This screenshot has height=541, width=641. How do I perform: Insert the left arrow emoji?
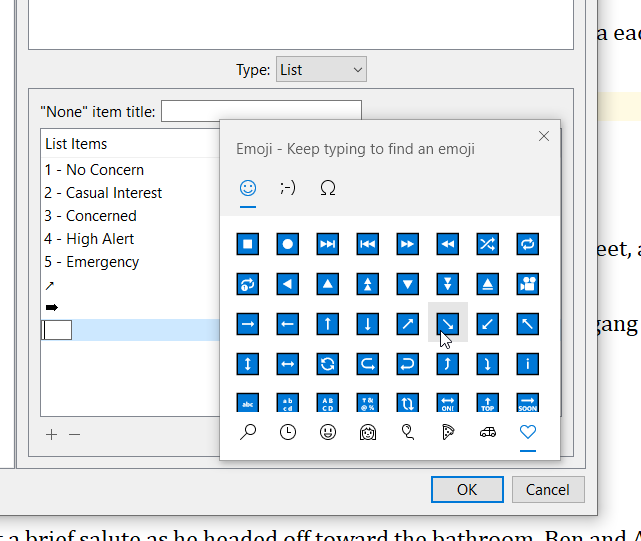[287, 324]
